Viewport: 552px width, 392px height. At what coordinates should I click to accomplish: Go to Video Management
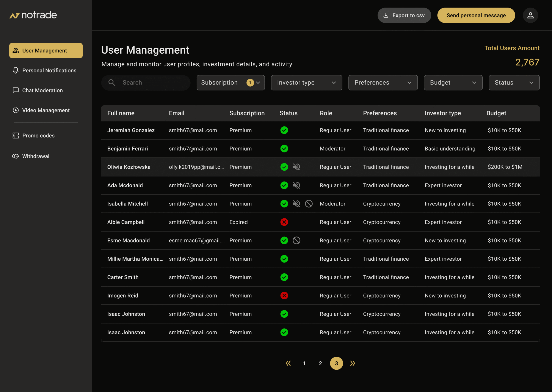click(46, 110)
